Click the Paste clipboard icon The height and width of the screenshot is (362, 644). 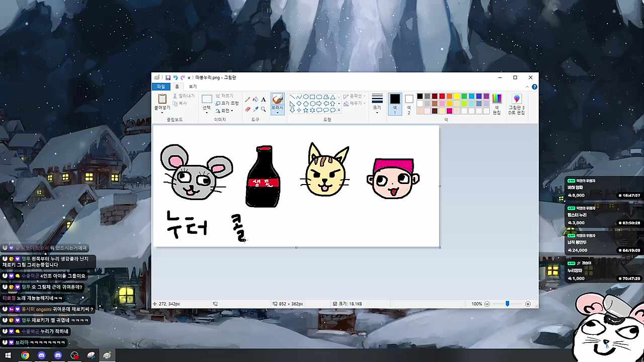pyautogui.click(x=162, y=99)
